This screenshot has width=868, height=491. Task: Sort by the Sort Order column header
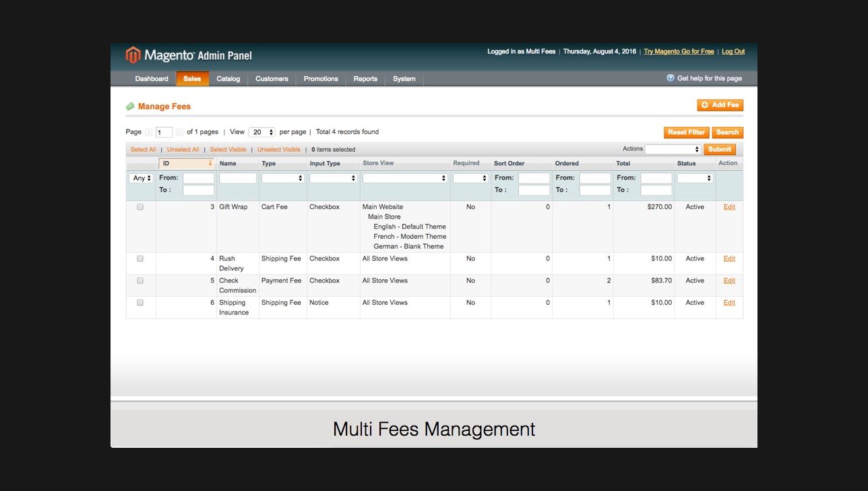pyautogui.click(x=509, y=163)
